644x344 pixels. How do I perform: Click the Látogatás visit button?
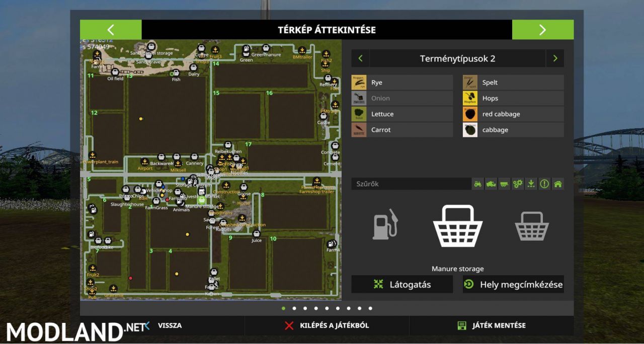tap(402, 284)
